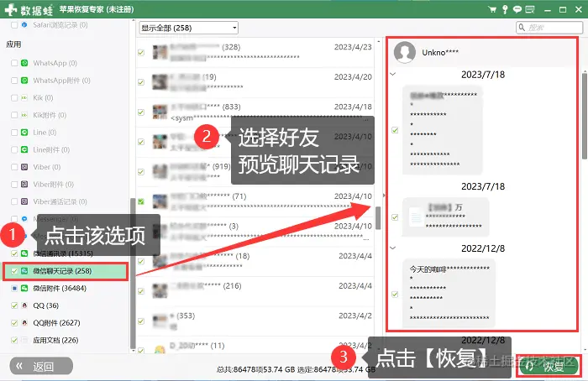
Task: Click the Viber (0) app icon
Action: (24, 167)
